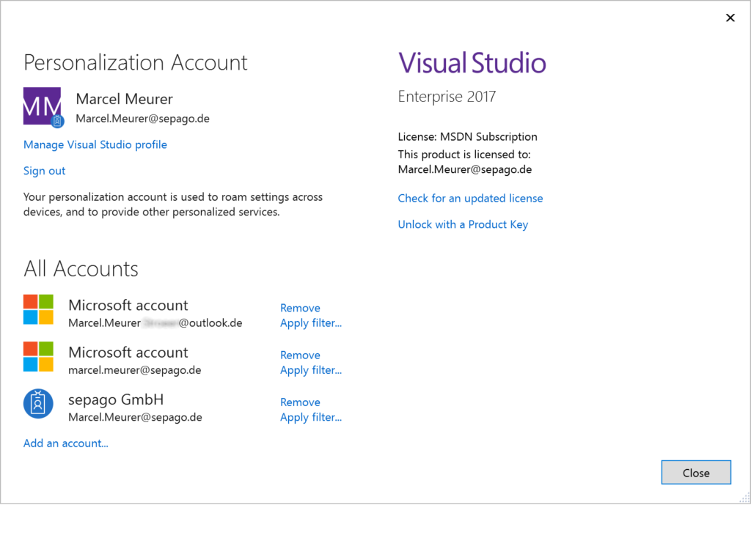
Task: Select the Marcel Meurer profile name
Action: (x=125, y=99)
